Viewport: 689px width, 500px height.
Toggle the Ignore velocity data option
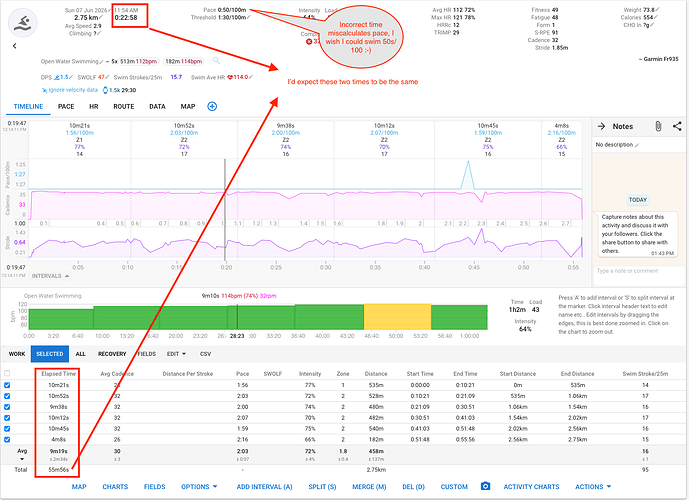70,90
